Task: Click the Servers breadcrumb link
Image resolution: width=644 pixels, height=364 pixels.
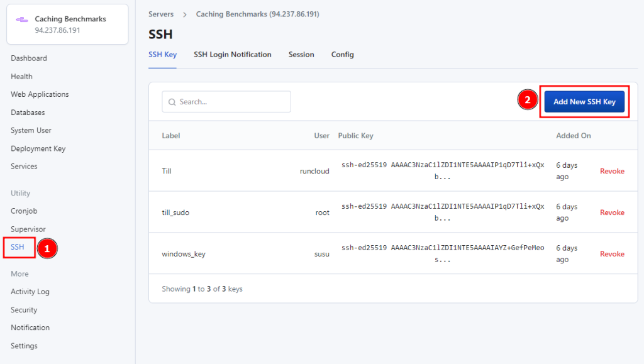Action: (x=161, y=14)
